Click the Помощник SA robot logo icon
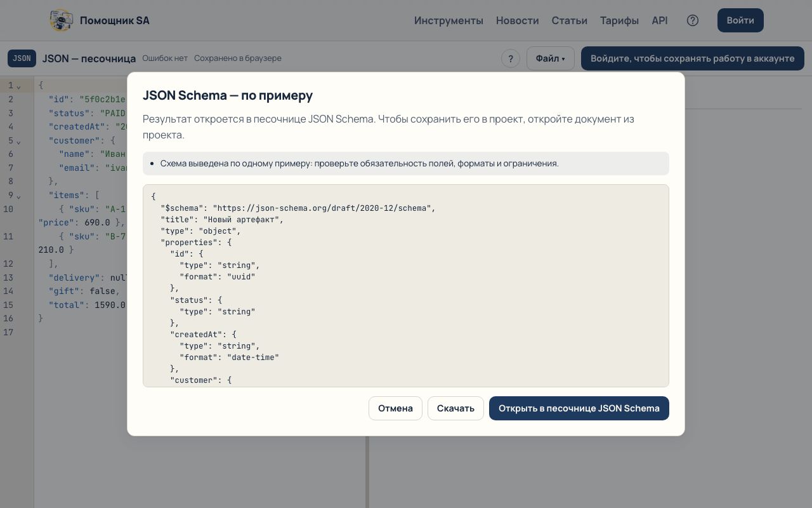812x508 pixels. [x=61, y=20]
